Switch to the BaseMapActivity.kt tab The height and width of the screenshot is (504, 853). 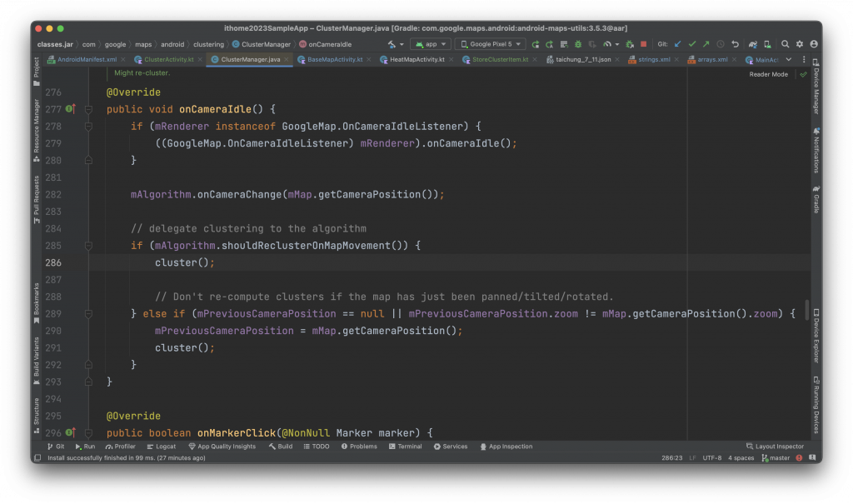tap(335, 59)
